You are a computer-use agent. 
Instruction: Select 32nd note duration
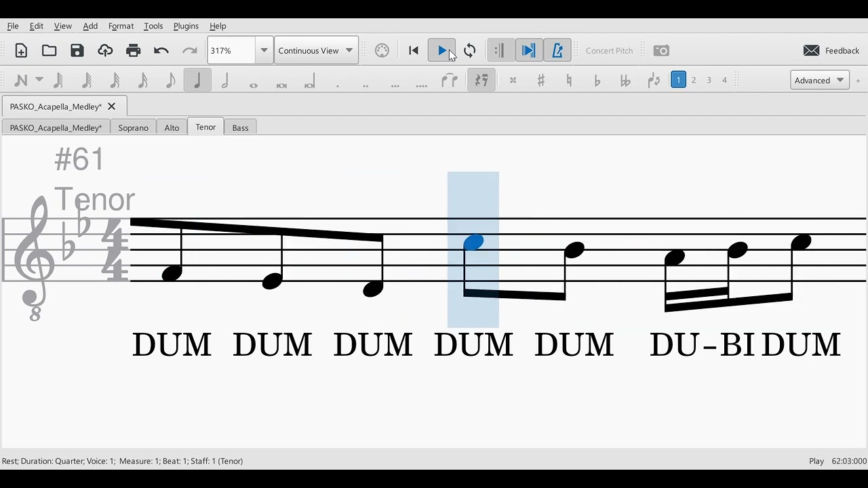click(115, 81)
